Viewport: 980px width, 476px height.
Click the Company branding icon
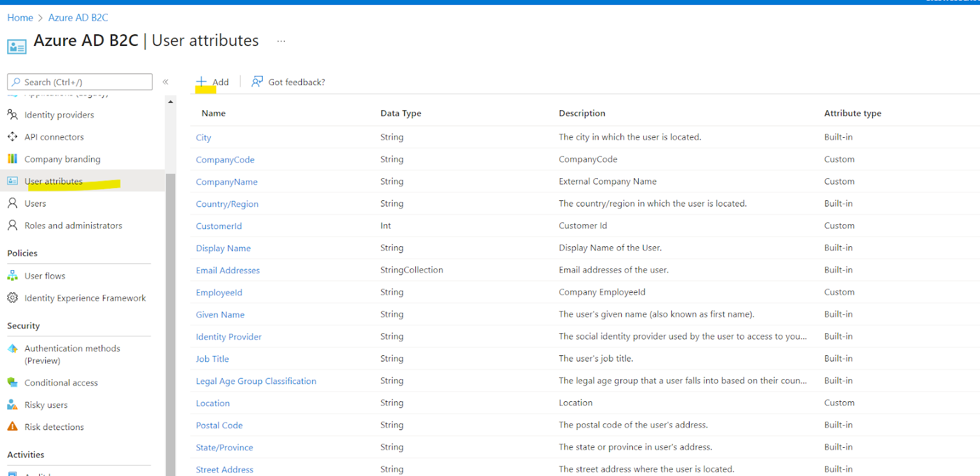[x=12, y=159]
